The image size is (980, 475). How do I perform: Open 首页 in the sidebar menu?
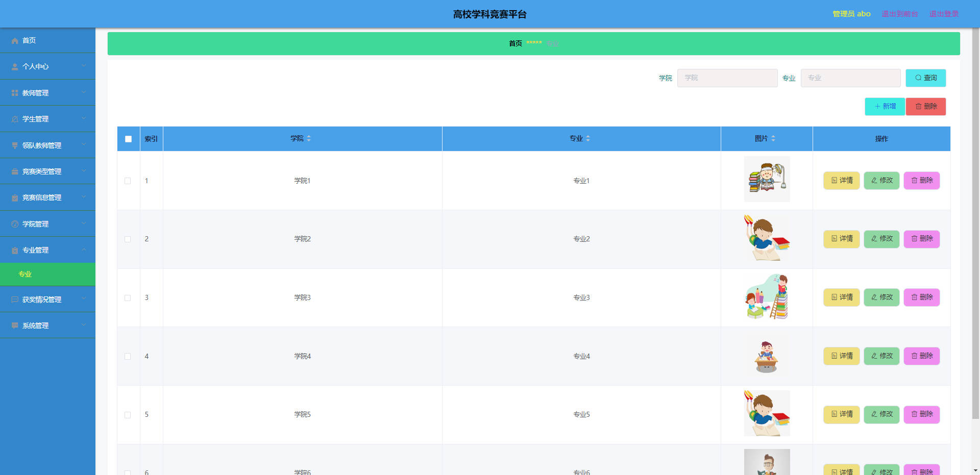pos(47,40)
